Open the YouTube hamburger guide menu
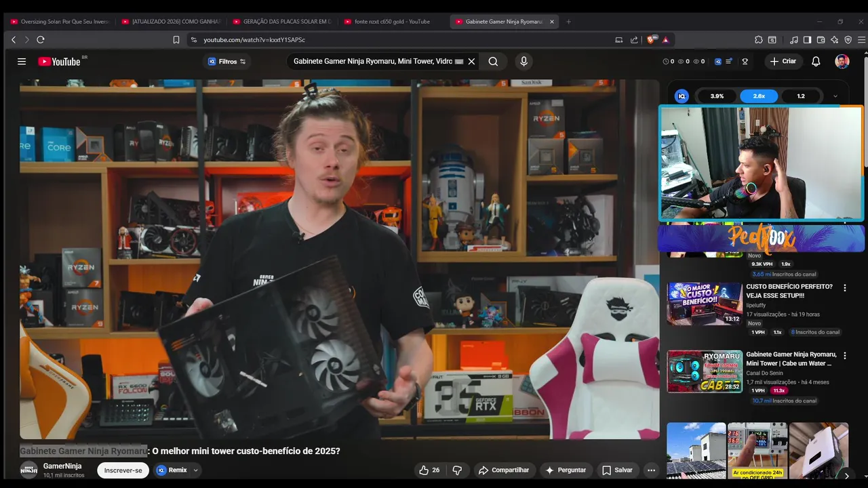 click(x=22, y=62)
